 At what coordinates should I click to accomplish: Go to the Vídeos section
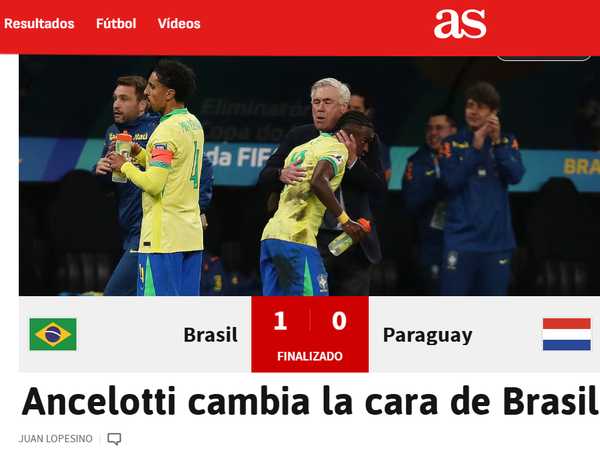(x=179, y=24)
